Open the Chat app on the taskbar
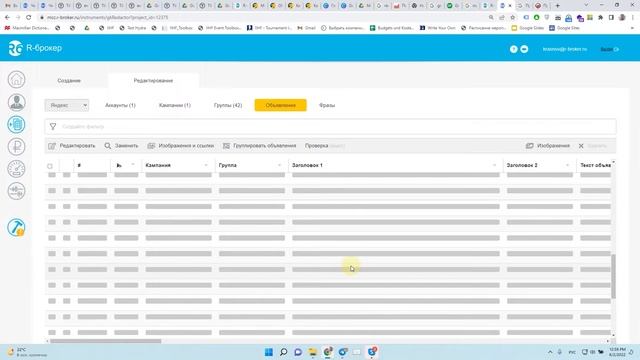Image resolution: width=640 pixels, height=360 pixels. pyautogui.click(x=298, y=352)
